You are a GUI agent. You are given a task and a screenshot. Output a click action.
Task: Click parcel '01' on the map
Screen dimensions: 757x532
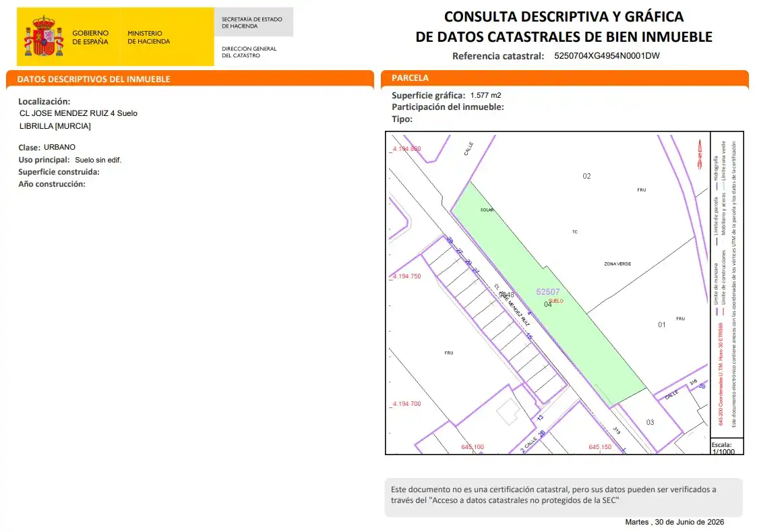click(x=662, y=325)
